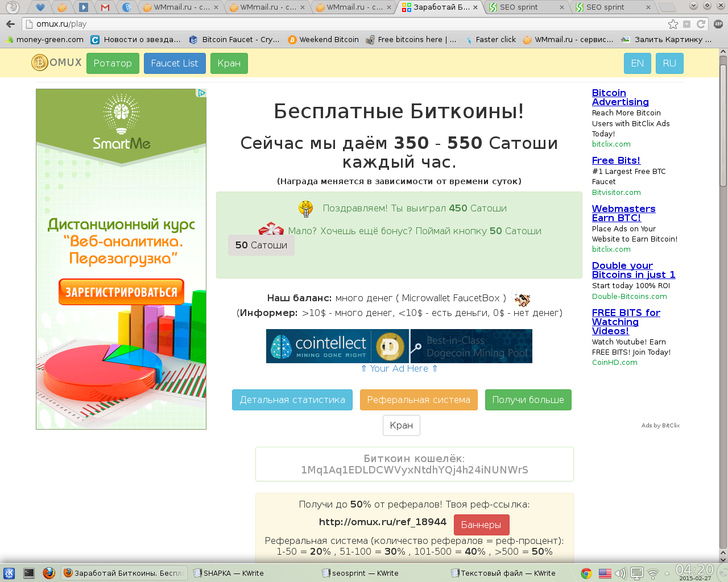
Task: Open Double your Bitcoins in just 1 link
Action: pos(634,270)
